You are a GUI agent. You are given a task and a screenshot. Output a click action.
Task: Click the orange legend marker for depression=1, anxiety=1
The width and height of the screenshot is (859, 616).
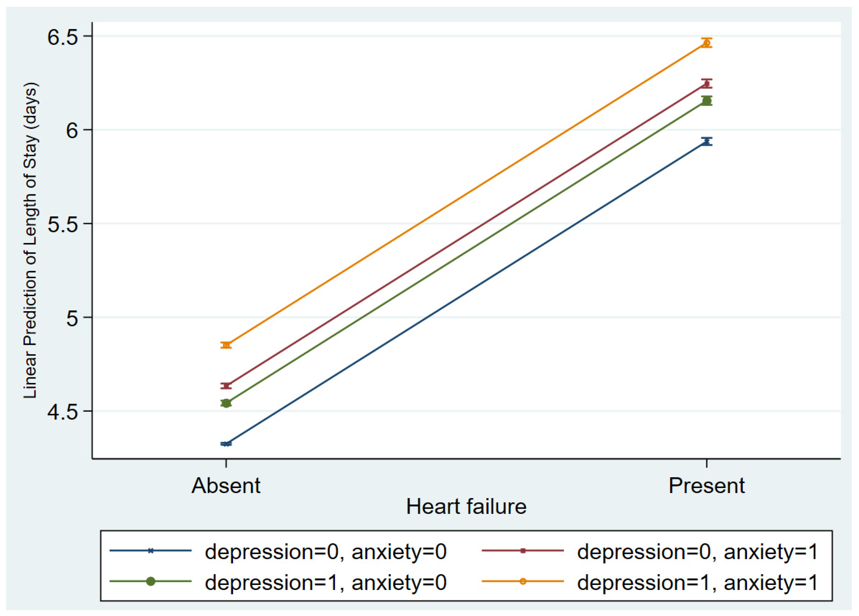(523, 581)
